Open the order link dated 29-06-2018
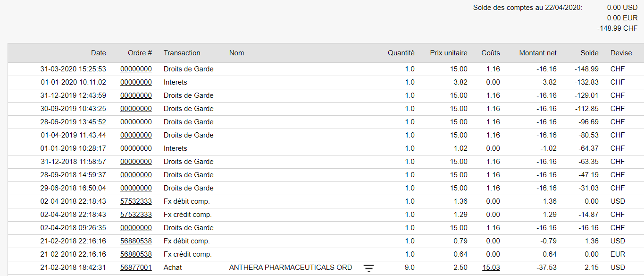This screenshot has height=276, width=644. coord(136,188)
